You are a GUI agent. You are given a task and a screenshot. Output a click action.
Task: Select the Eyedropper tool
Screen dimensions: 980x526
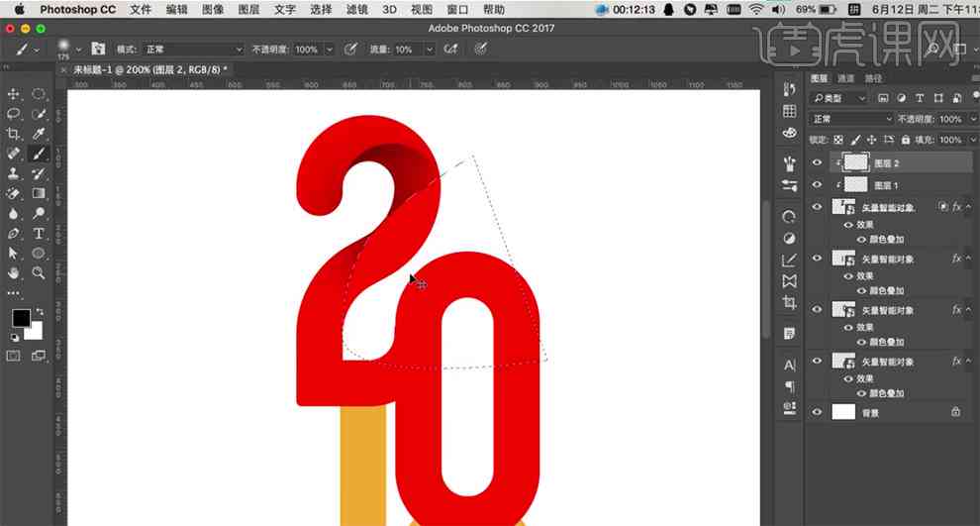click(x=39, y=134)
